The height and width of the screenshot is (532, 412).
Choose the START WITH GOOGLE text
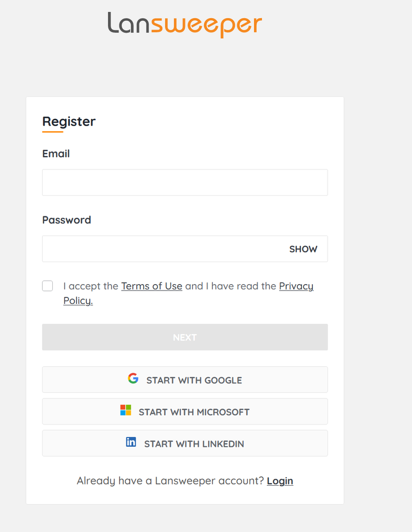click(194, 380)
